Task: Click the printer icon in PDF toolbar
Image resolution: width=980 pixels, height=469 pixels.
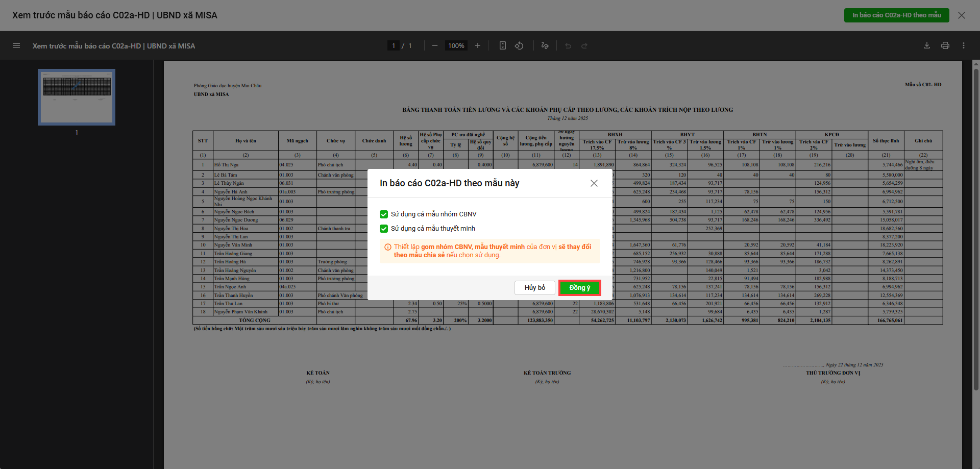Action: tap(945, 46)
